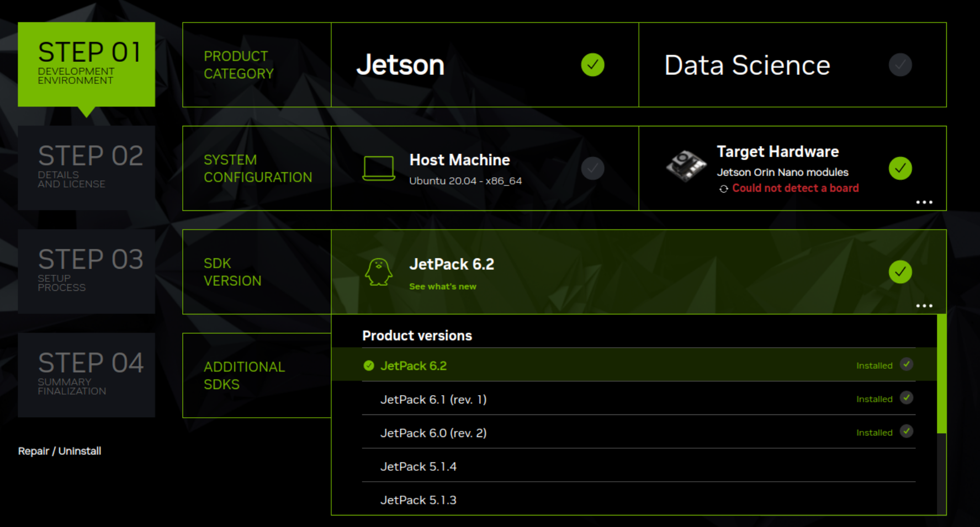Enable the Data Science category checkmark
The width and height of the screenshot is (980, 527).
(900, 65)
